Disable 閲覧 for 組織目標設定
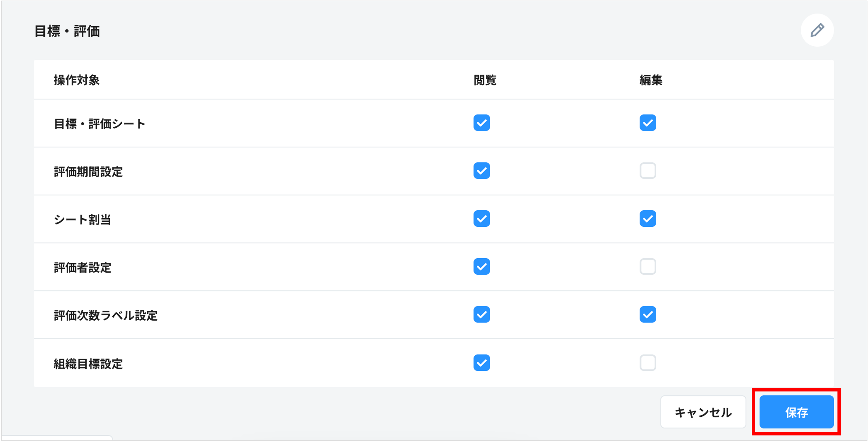The image size is (868, 442). pyautogui.click(x=482, y=363)
